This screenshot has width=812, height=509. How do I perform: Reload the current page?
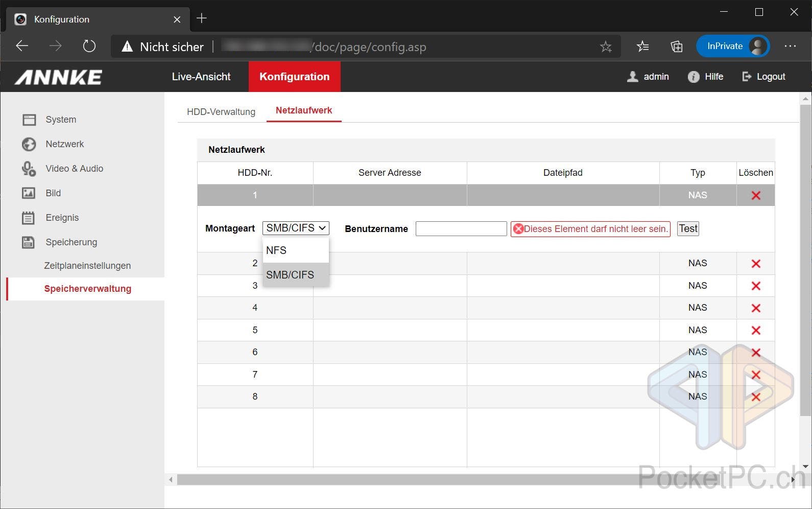[x=89, y=47]
